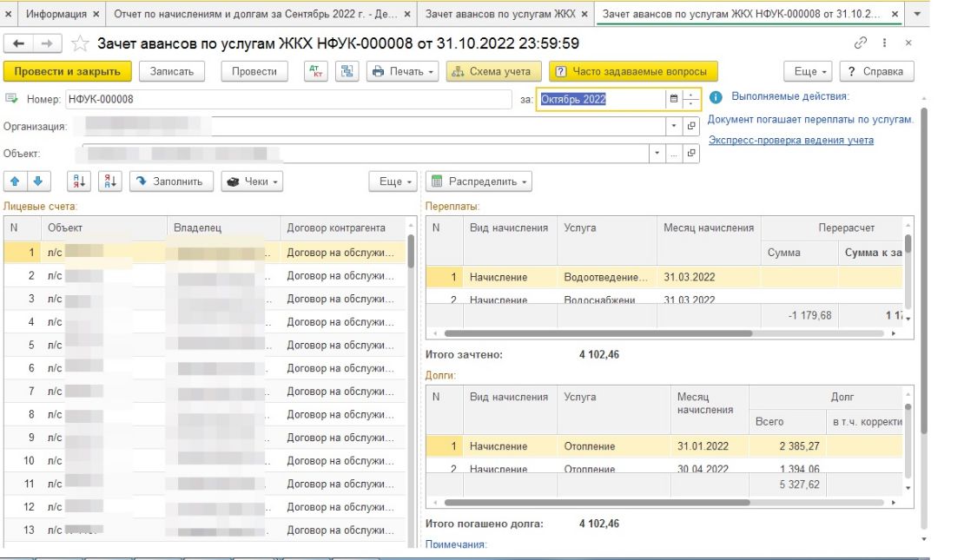Open the Объект field dropdown arrow
This screenshot has height=560, width=964.
(657, 154)
